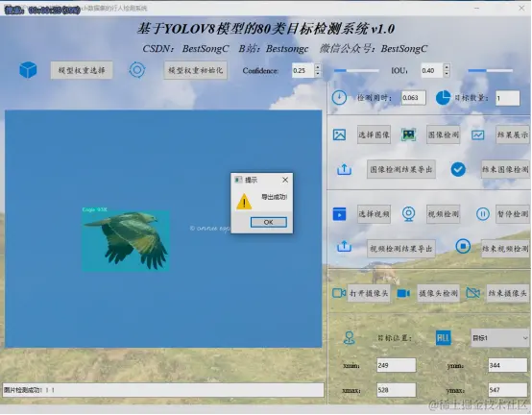The width and height of the screenshot is (532, 415).
Task: Click the outlined camera icon
Action: tap(339, 293)
